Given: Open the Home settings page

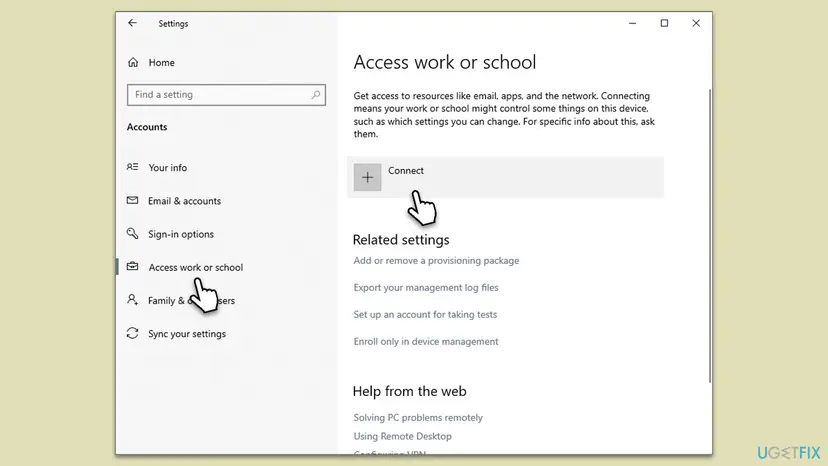Looking at the screenshot, I should (x=162, y=62).
